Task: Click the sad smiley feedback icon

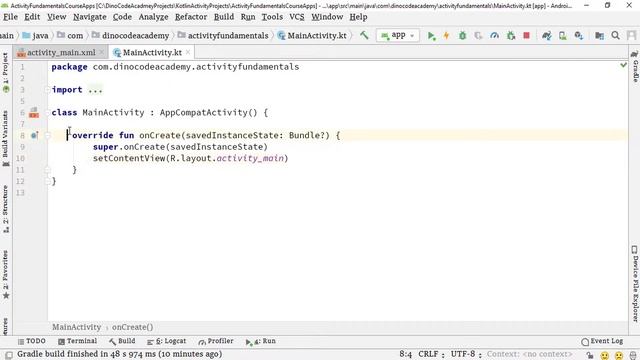Action: click(619, 355)
